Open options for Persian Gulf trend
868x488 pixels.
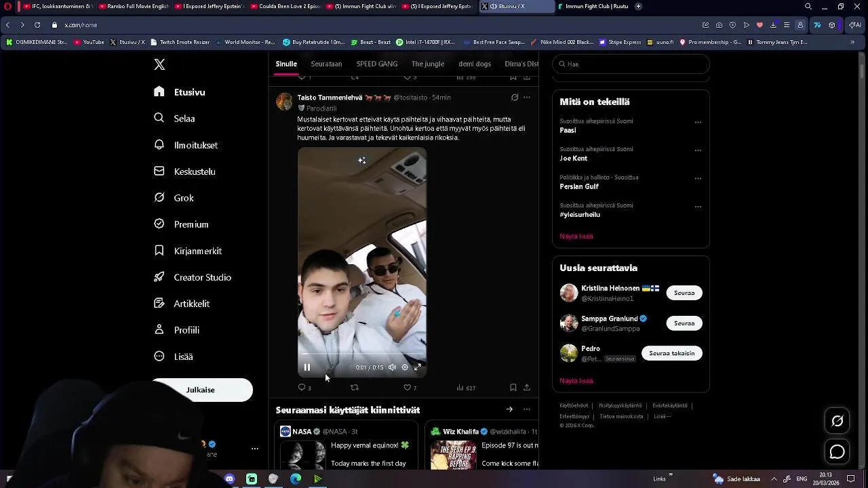[x=698, y=179]
